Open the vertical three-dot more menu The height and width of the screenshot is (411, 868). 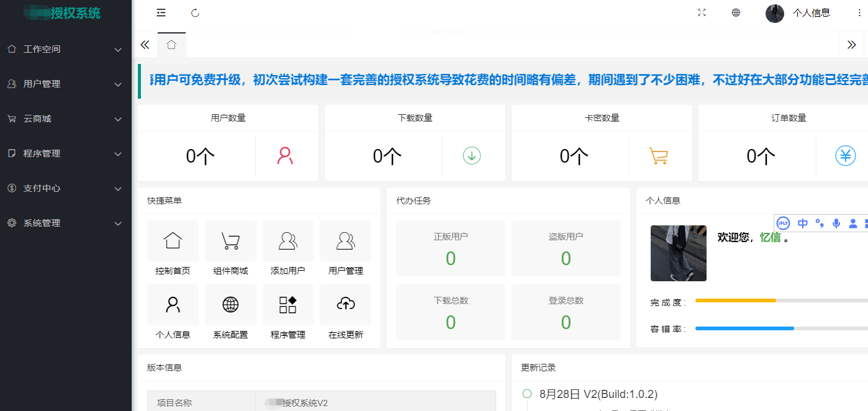(860, 12)
